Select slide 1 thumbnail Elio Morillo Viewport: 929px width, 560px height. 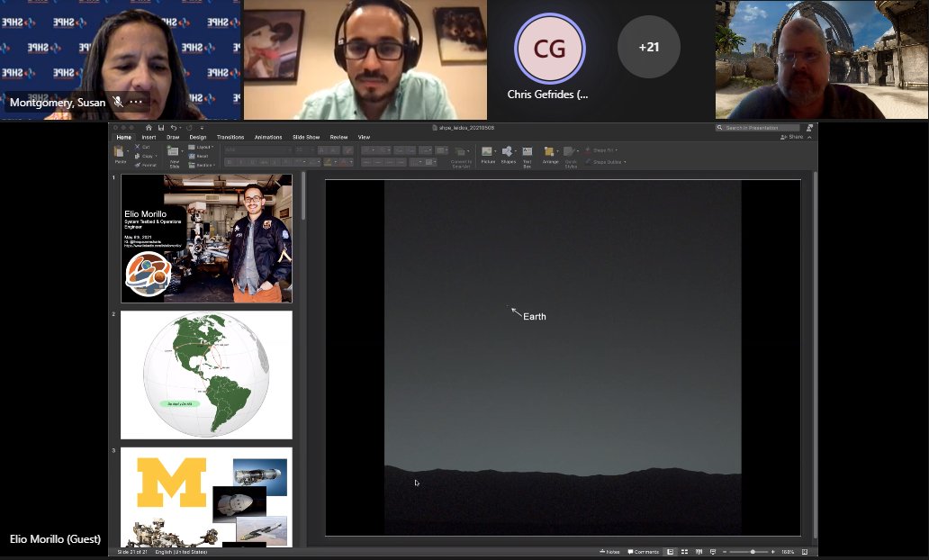[206, 239]
